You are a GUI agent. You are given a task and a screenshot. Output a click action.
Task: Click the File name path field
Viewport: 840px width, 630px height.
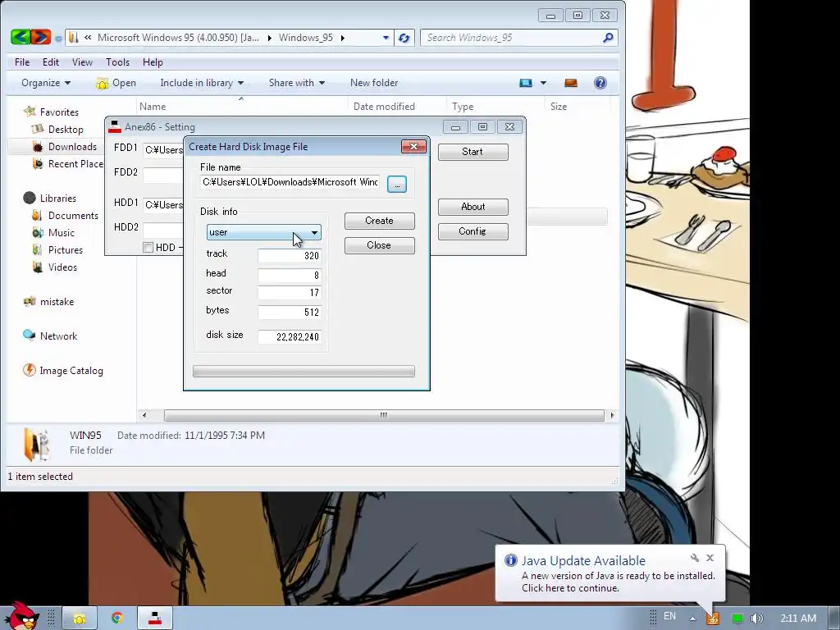coord(290,182)
